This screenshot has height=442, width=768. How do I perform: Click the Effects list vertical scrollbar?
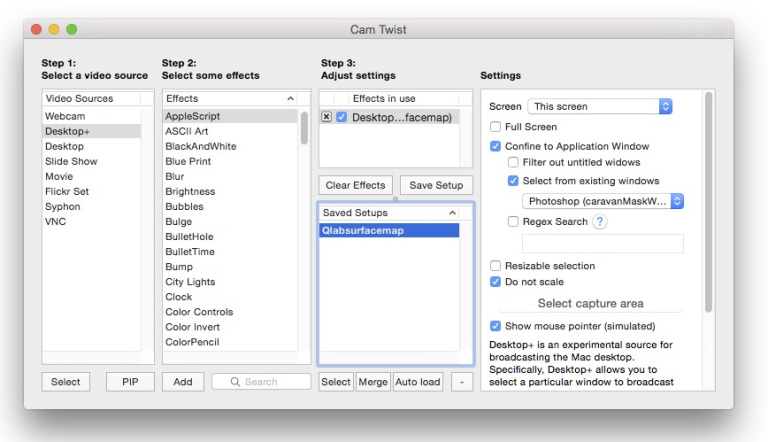click(304, 130)
